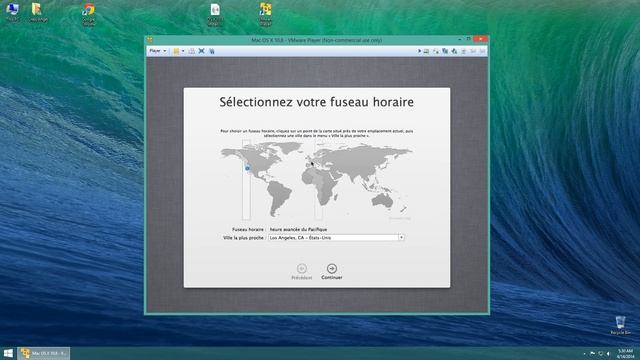Click the VMware Player title bar icon
The image size is (640, 360).
click(x=150, y=40)
